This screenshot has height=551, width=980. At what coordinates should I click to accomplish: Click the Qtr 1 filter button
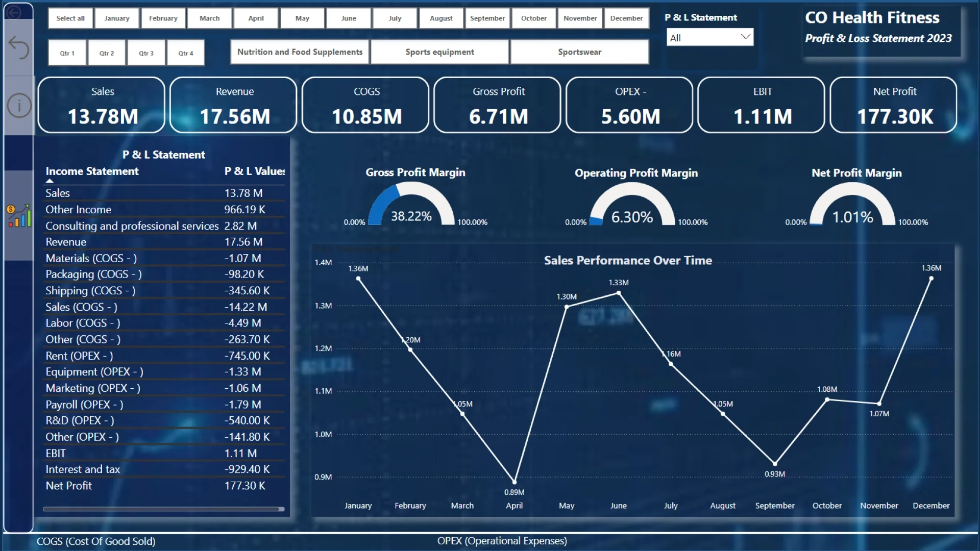point(66,53)
